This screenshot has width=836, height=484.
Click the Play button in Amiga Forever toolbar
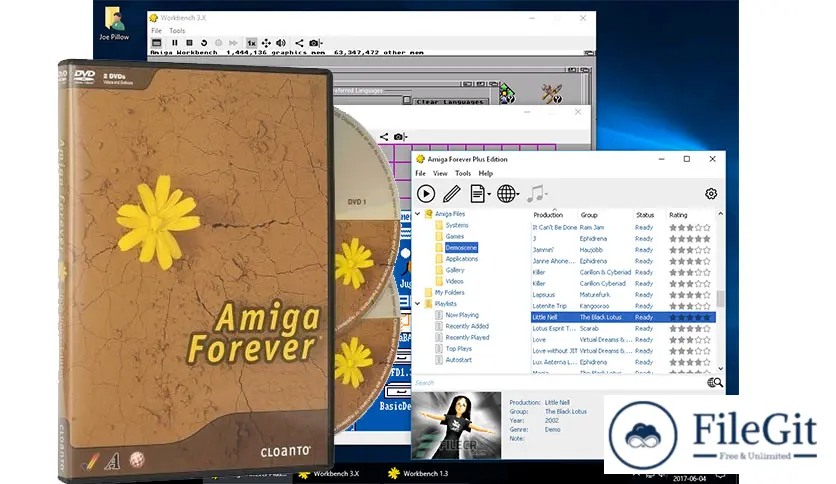(426, 194)
